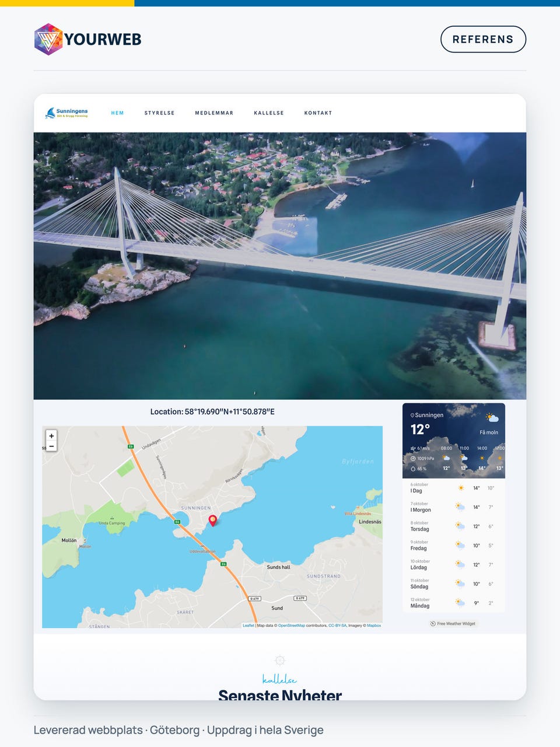The height and width of the screenshot is (747, 560).
Task: Click the 14:00 hourly forecast time
Action: point(482,448)
